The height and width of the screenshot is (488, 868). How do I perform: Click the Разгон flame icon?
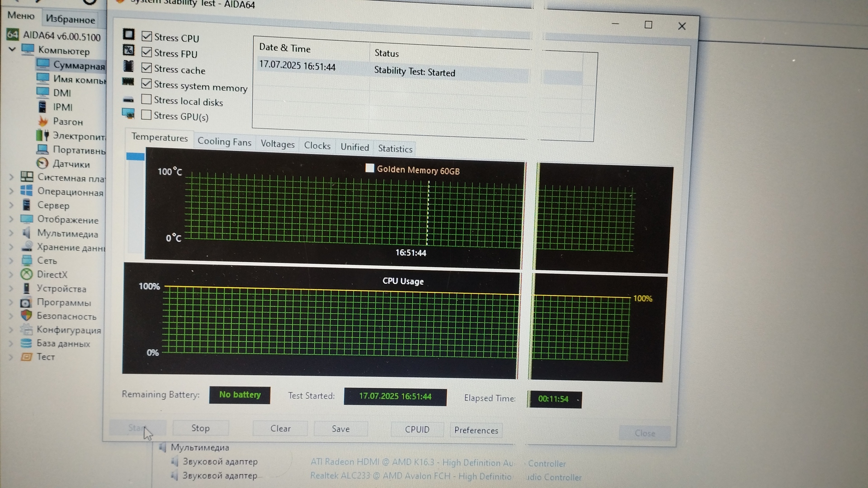[x=43, y=121]
